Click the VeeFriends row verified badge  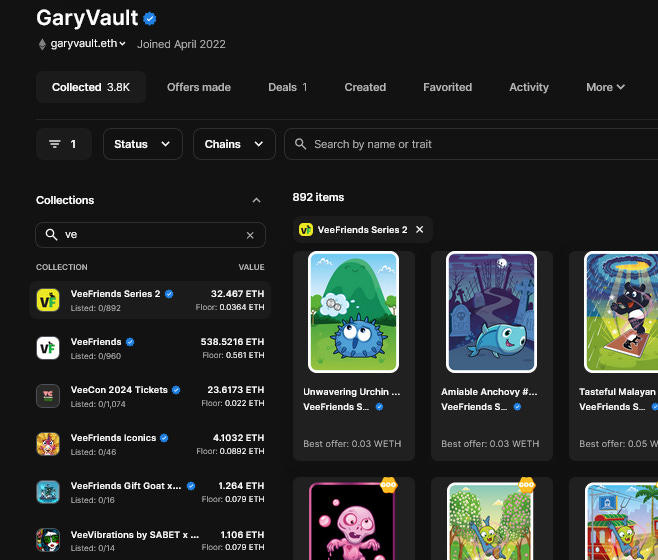130,342
